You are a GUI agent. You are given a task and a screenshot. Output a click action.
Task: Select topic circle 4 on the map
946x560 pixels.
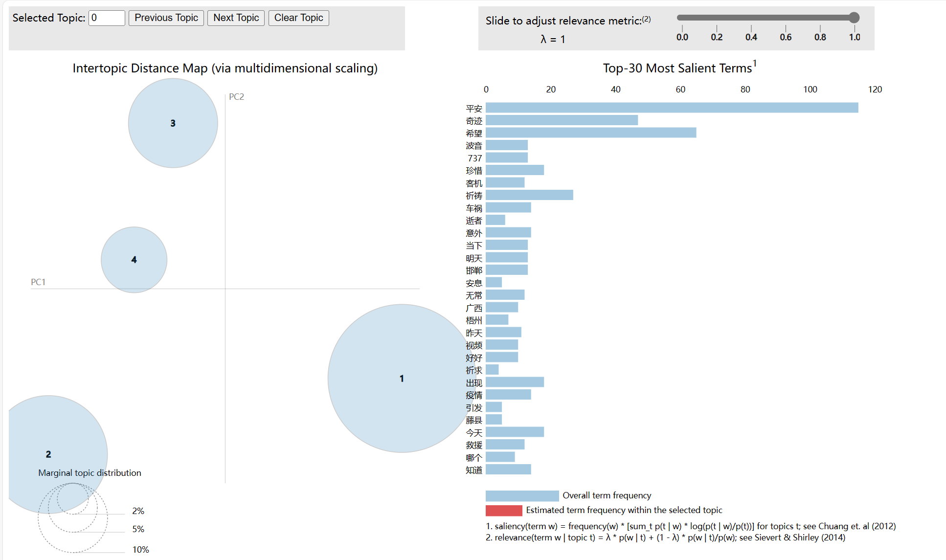point(134,260)
